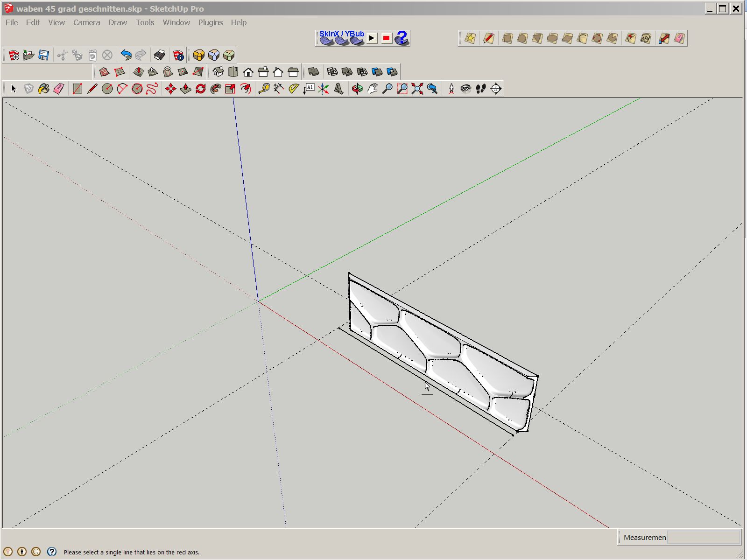Activate the Zoom Window tool
The height and width of the screenshot is (560, 747).
[402, 89]
